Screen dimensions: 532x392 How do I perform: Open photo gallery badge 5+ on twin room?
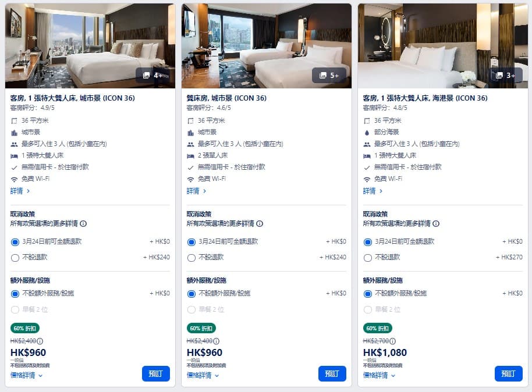tap(329, 75)
